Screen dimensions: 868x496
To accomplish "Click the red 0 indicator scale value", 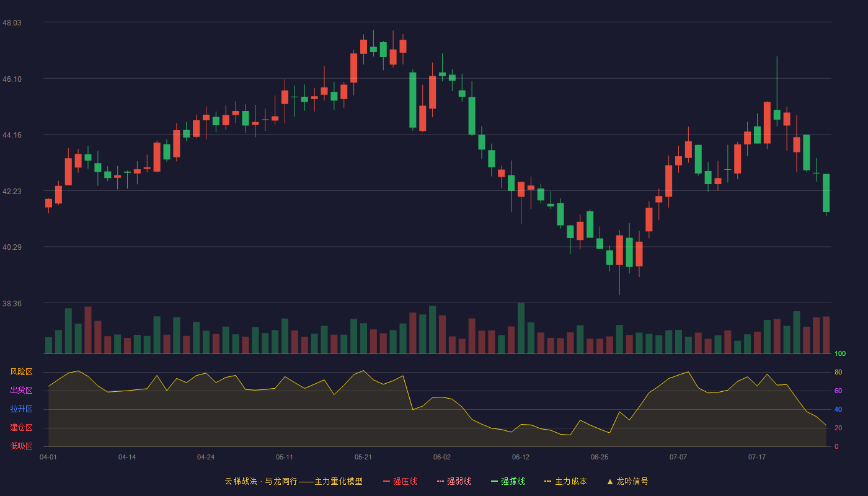I will 836,446.
